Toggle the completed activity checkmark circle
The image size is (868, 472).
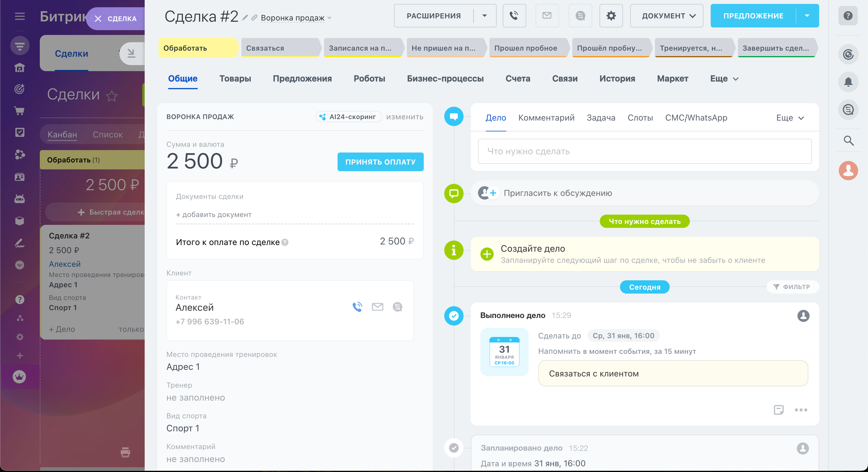[x=454, y=316]
